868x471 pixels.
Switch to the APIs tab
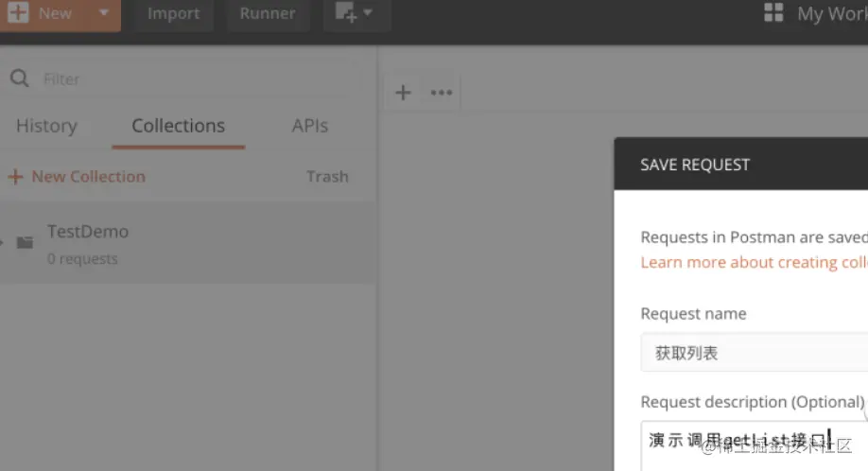tap(310, 126)
